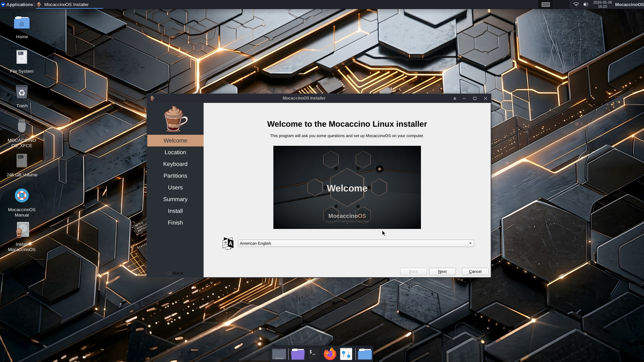Click the MocaccinoOS Installer taskbar entry
Image resolution: width=644 pixels, height=362 pixels.
(x=69, y=4)
